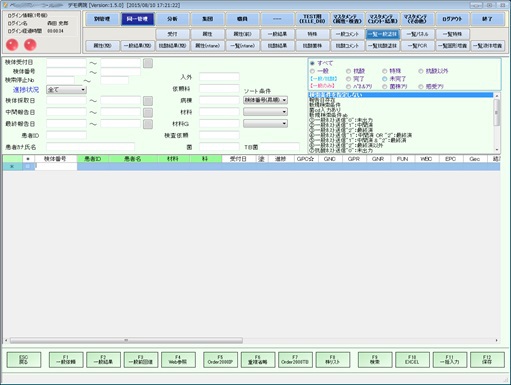
Task: Open date picker for 最終報告日 row
Action: coord(148,124)
